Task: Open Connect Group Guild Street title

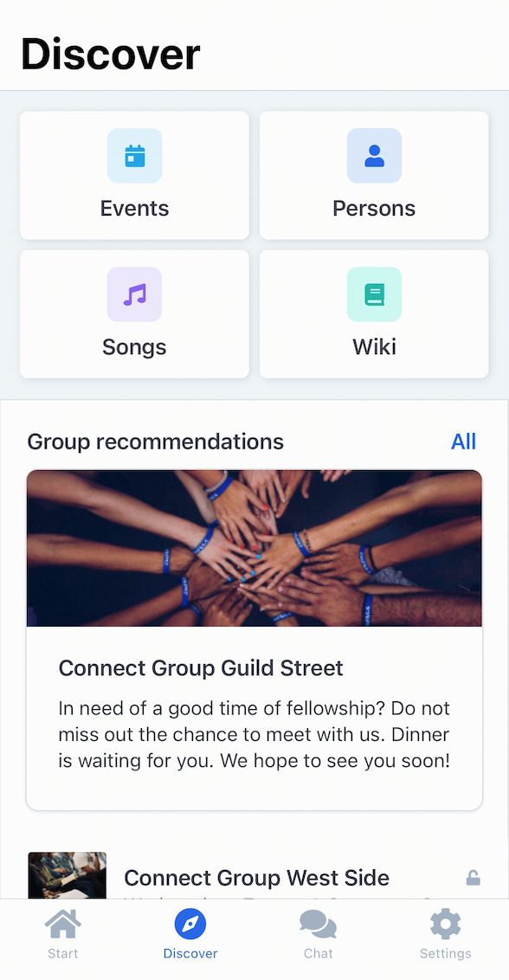Action: (201, 668)
